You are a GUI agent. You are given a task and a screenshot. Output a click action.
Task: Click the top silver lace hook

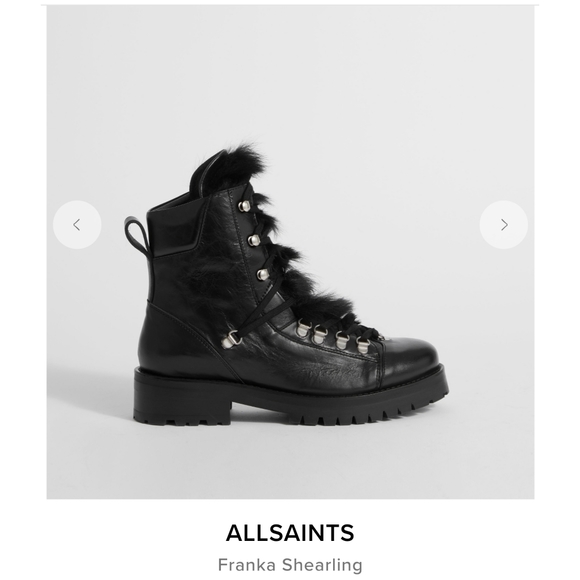[244, 206]
